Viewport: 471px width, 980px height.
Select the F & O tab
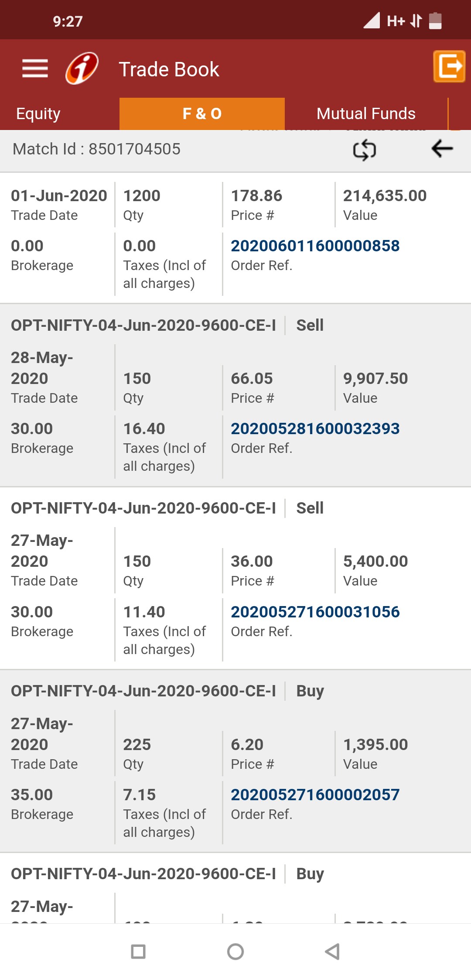coord(202,113)
